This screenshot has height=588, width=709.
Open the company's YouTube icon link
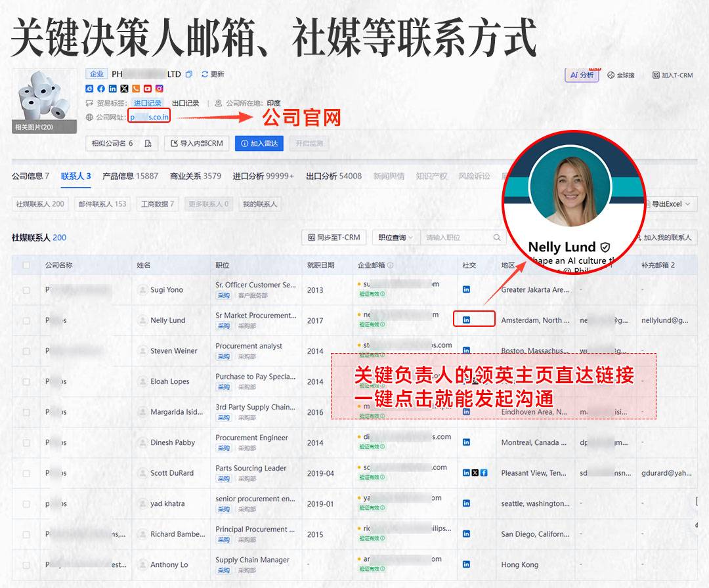148,89
